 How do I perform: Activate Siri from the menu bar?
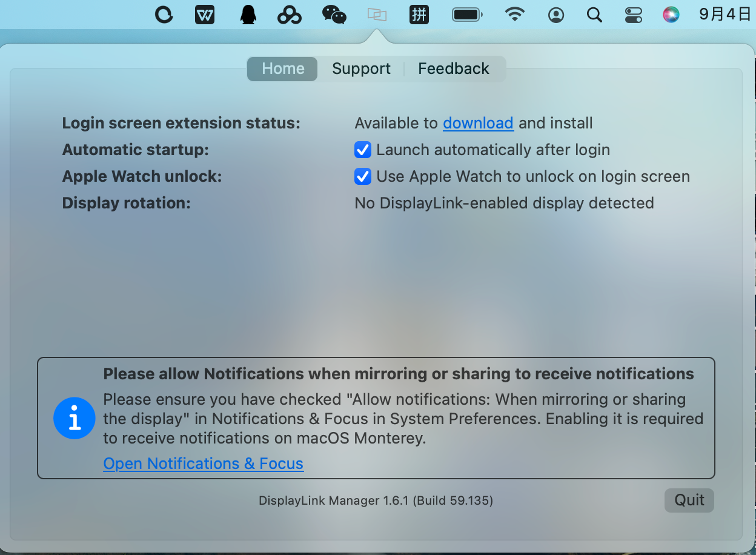point(671,15)
